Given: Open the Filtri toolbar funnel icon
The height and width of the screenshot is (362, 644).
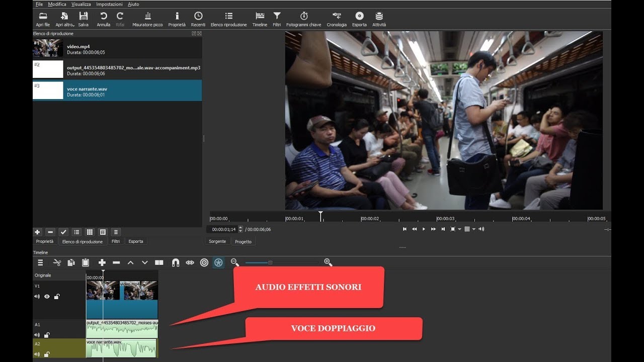Looking at the screenshot, I should (277, 19).
